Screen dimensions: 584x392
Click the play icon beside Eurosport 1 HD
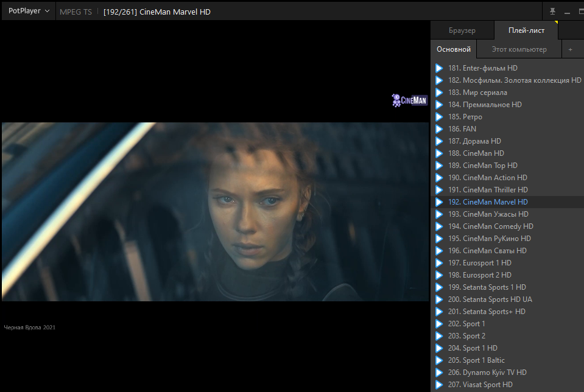pos(439,263)
